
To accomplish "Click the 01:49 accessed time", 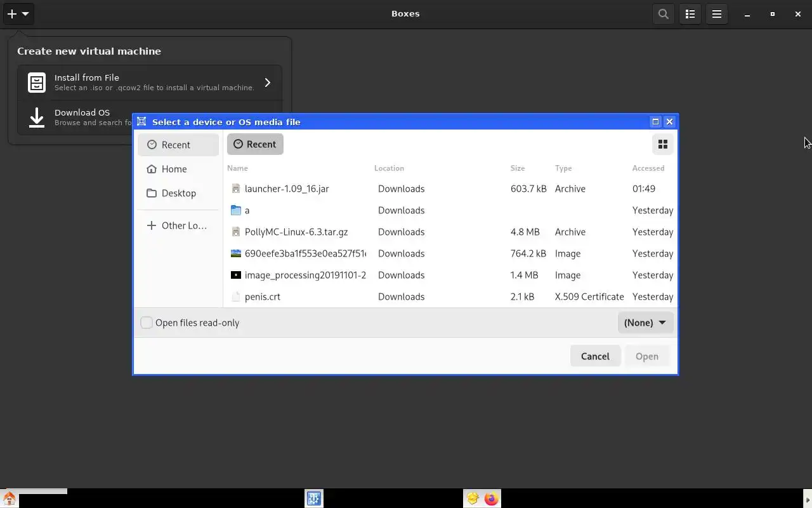I will click(644, 189).
